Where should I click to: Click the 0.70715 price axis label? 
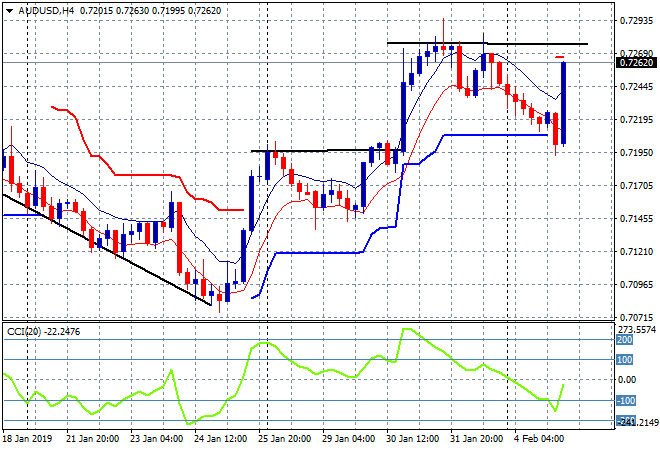click(x=636, y=317)
